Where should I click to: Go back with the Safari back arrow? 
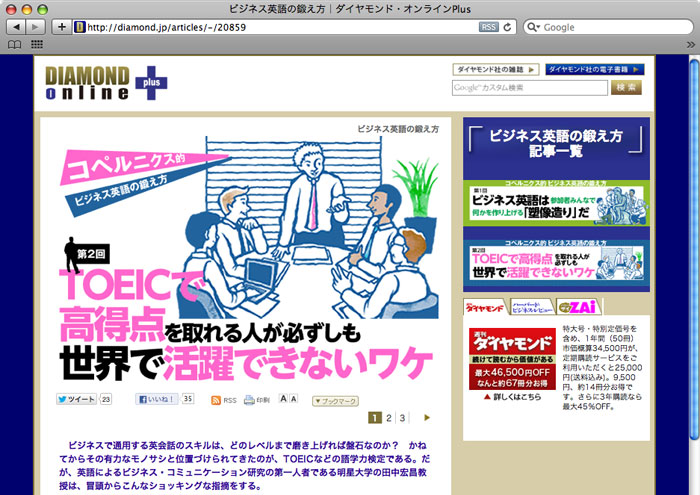pos(16,27)
